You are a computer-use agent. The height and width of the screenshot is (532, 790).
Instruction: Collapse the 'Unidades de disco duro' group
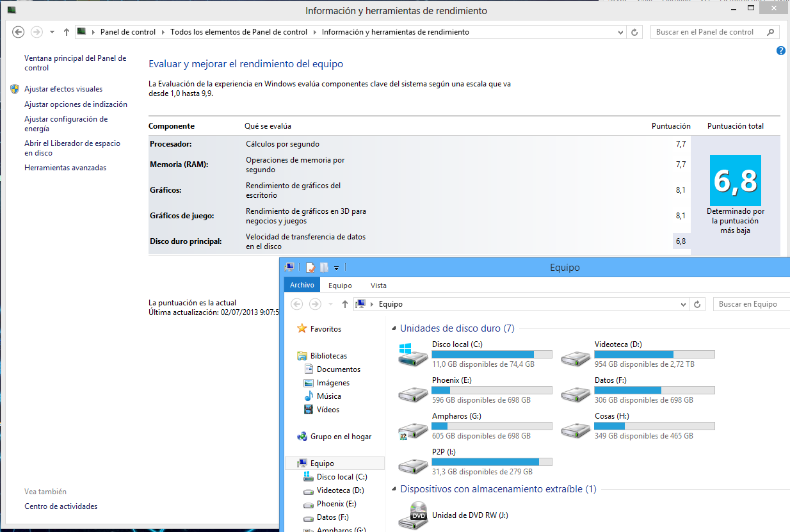(394, 328)
